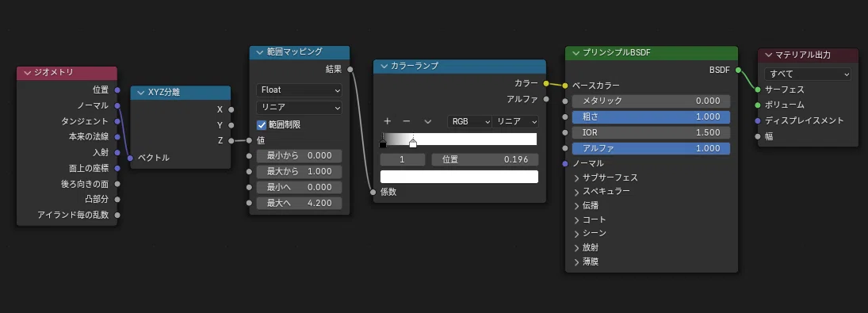
Task: Click the ディスプレイスメント input socket
Action: [x=757, y=120]
